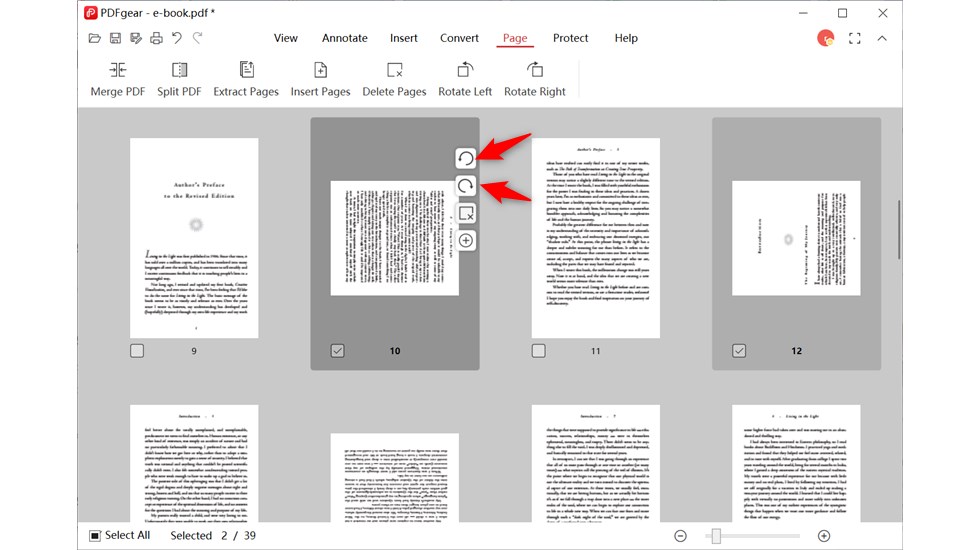Open the Convert tab
The height and width of the screenshot is (550, 980).
pyautogui.click(x=459, y=38)
